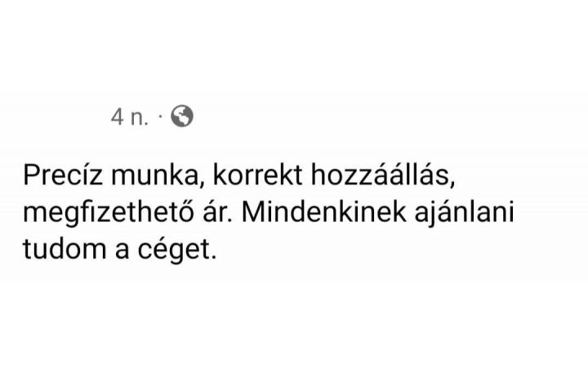This screenshot has height=378, width=588.
Task: Click the globe public-visibility icon
Action: [x=184, y=118]
